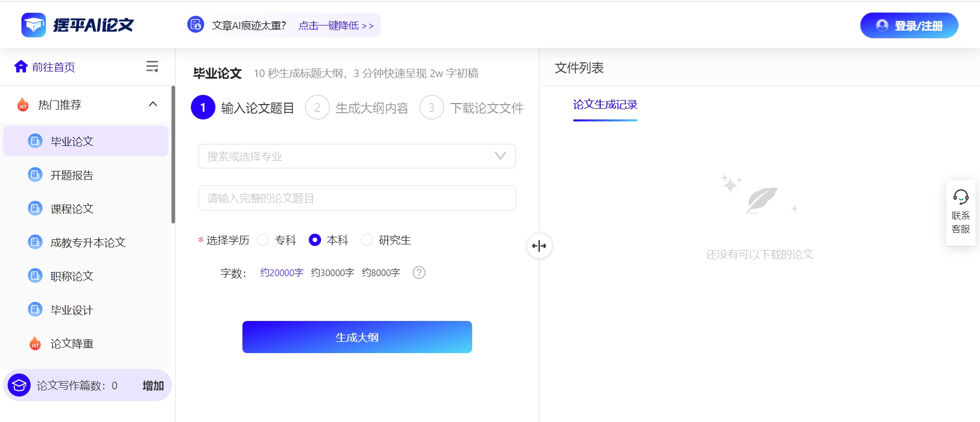Click the icon beside 课程论文
Viewport: 980px width, 422px height.
coord(35,209)
